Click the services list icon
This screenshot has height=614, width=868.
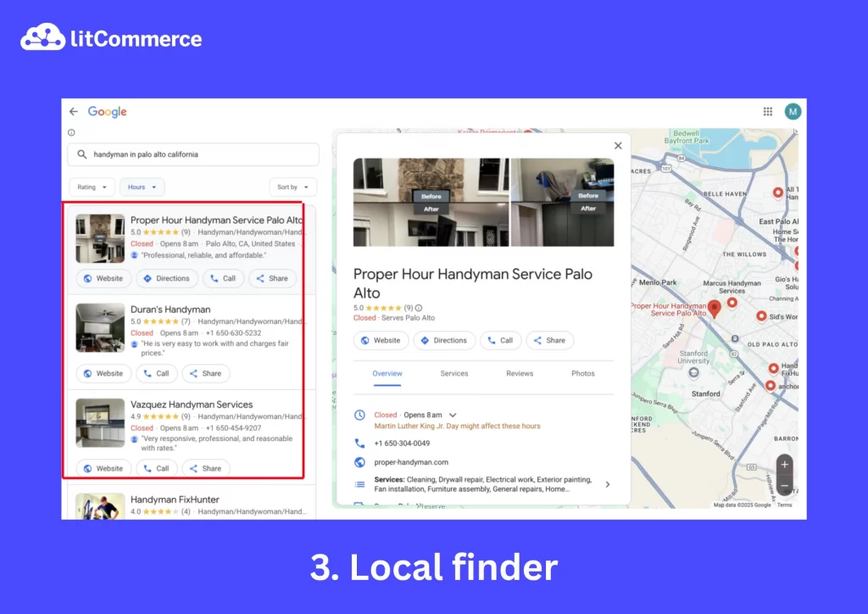pos(359,484)
